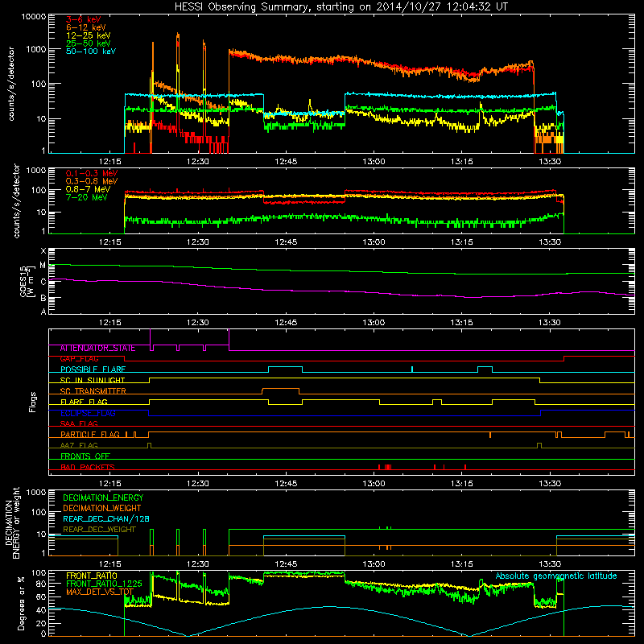This screenshot has height=644, width=644.
Task: Click the POSSIBLE_FLARE flag label
Action: (x=93, y=369)
